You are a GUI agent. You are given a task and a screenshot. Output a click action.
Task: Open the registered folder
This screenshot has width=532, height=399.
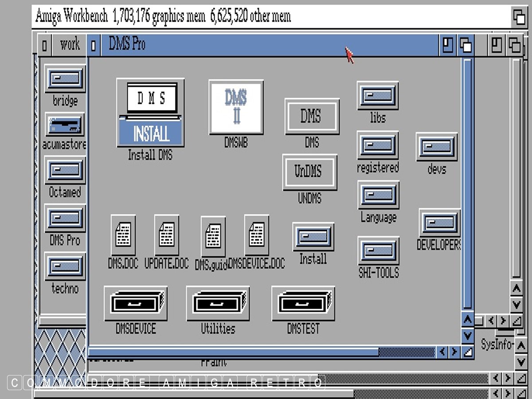[x=378, y=145]
